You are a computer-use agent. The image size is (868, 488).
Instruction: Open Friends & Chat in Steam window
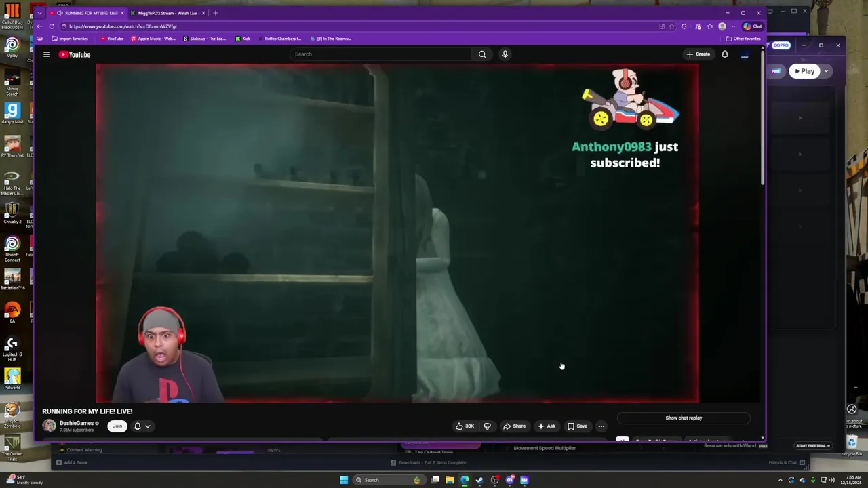(787, 462)
